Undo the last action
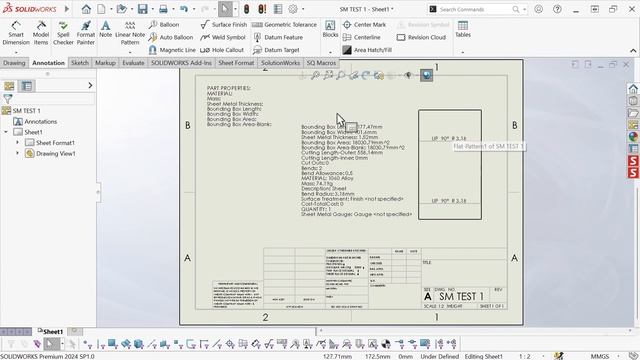 [x=184, y=9]
